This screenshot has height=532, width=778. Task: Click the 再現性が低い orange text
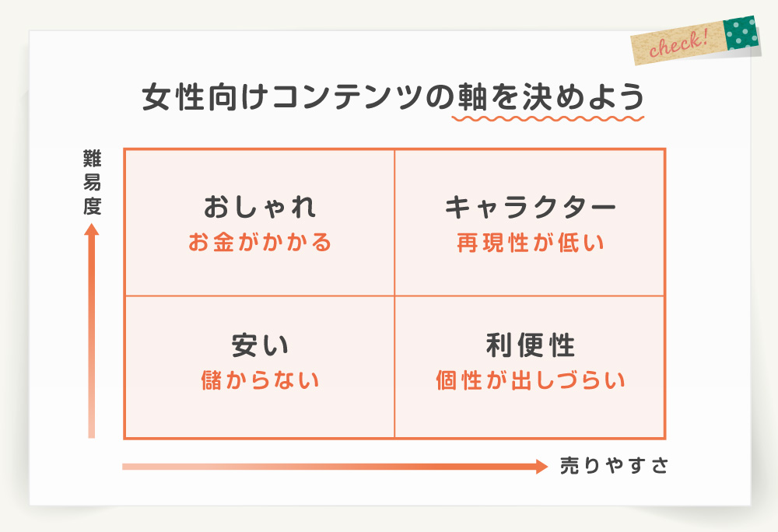[x=530, y=243]
